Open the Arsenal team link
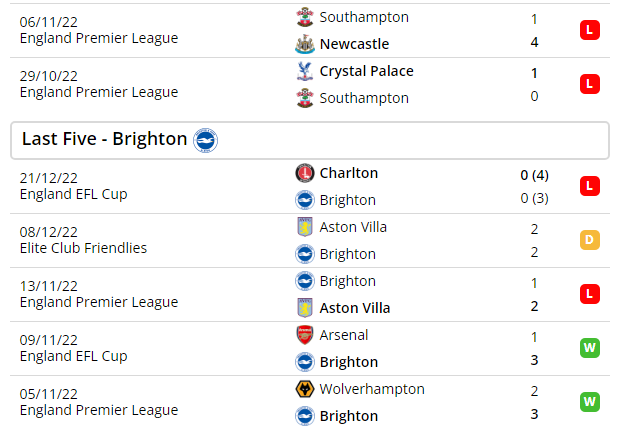 pyautogui.click(x=344, y=335)
